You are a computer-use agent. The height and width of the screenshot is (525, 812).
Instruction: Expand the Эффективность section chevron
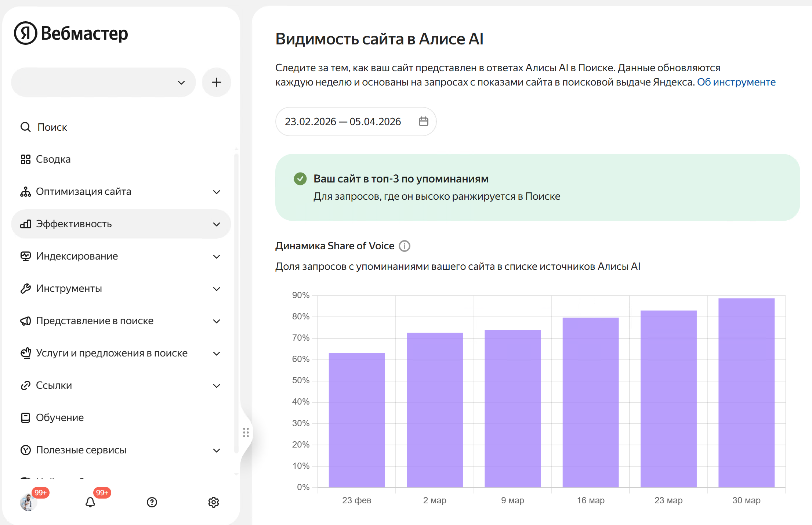[x=217, y=224]
